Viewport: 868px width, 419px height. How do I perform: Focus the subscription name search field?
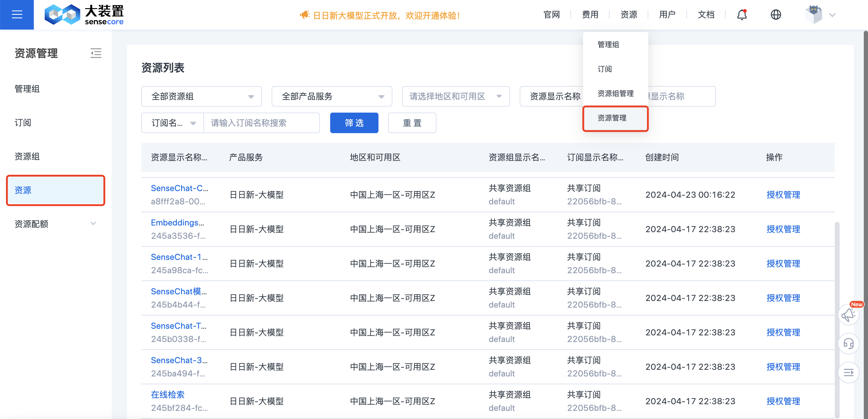tap(261, 123)
